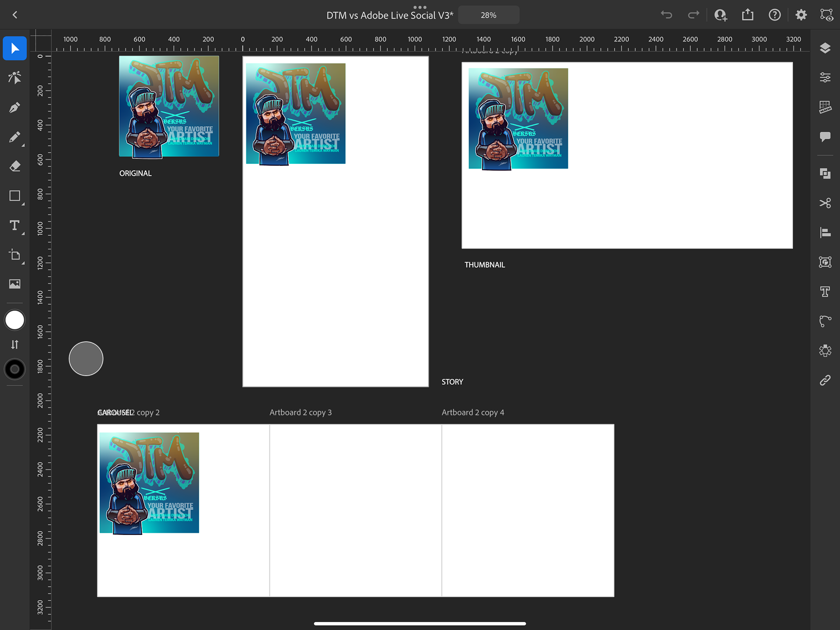Tap the gray touch shortcut circle
Image resolution: width=840 pixels, height=630 pixels.
click(x=86, y=359)
